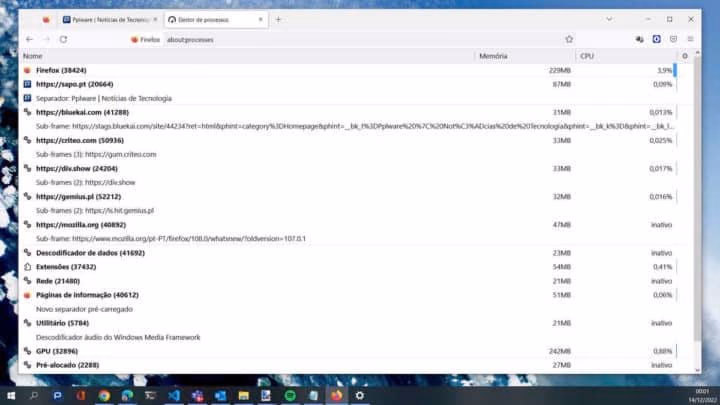Open Windows taskbar search
The image size is (720, 405).
pos(34,395)
